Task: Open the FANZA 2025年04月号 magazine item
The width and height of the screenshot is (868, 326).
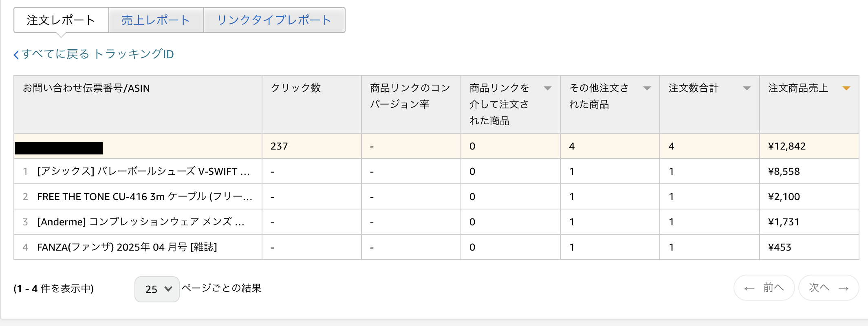Action: pyautogui.click(x=127, y=247)
